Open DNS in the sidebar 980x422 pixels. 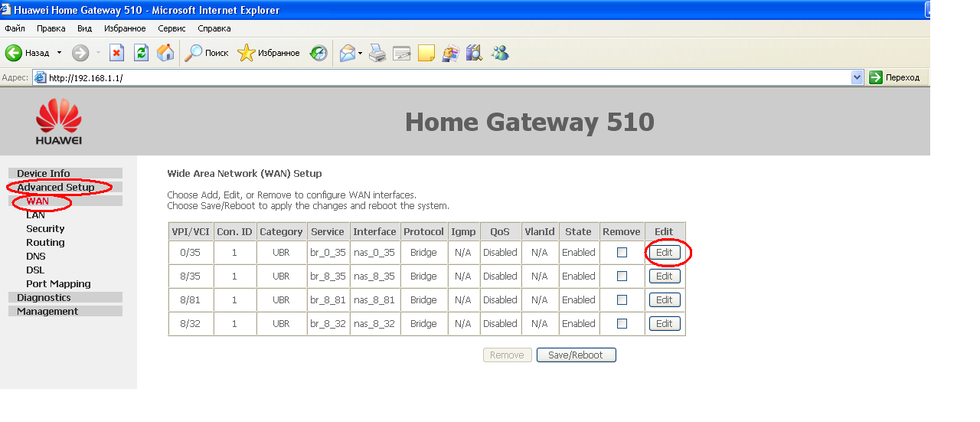pyautogui.click(x=36, y=256)
